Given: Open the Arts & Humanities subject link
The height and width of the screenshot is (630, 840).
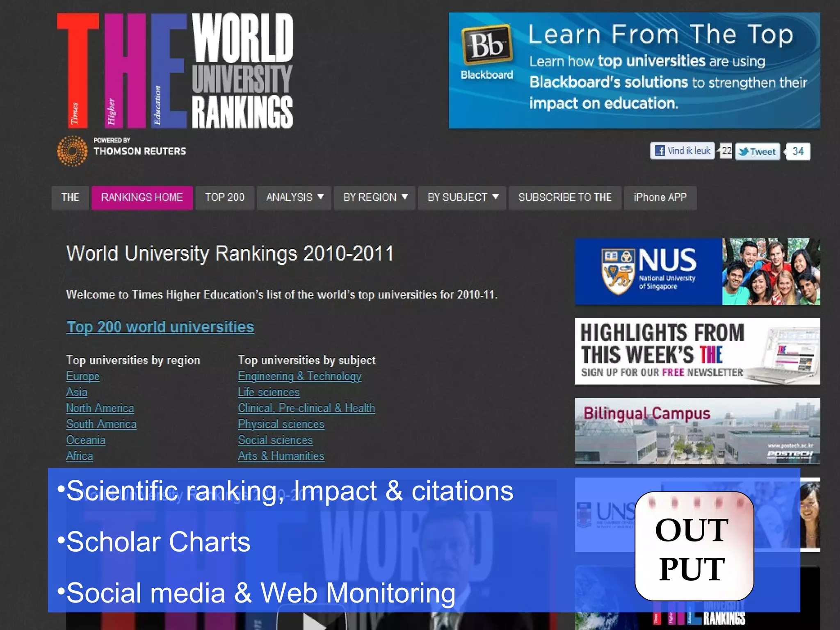Looking at the screenshot, I should [281, 456].
